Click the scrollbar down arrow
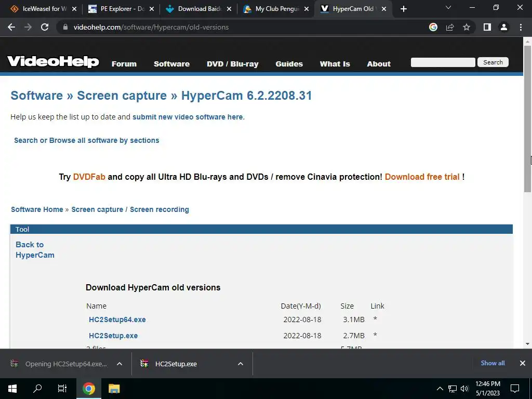The image size is (532, 399). pyautogui.click(x=527, y=344)
